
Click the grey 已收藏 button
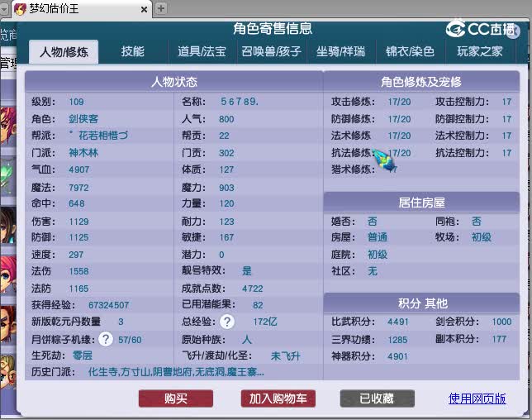click(378, 399)
